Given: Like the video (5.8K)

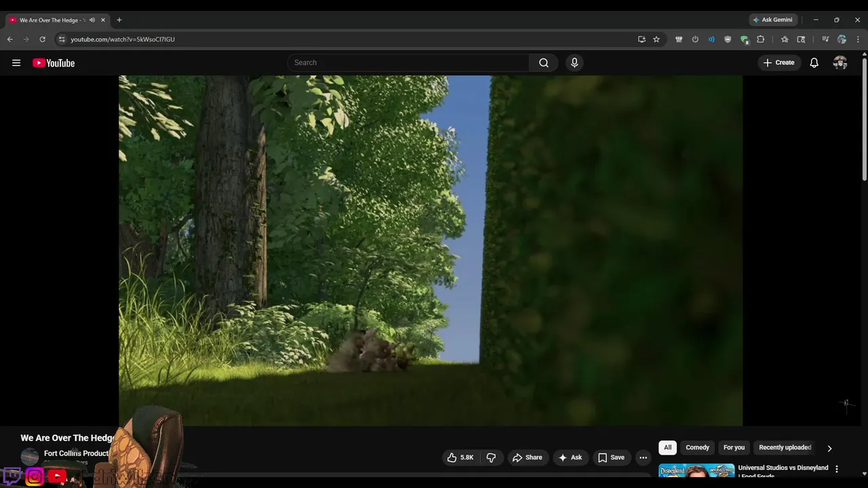Looking at the screenshot, I should tap(460, 457).
